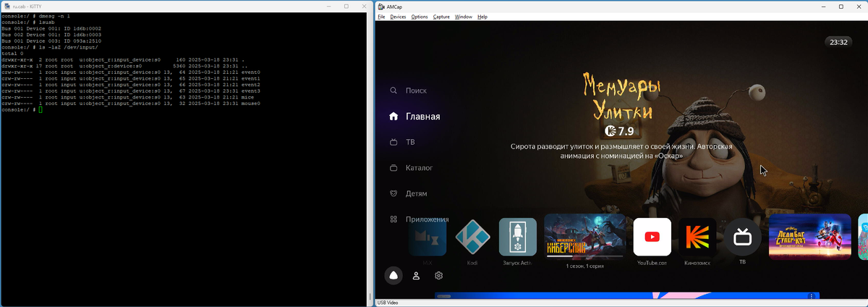The image size is (868, 307).
Task: Click the mice entry in terminal listing
Action: pos(248,98)
